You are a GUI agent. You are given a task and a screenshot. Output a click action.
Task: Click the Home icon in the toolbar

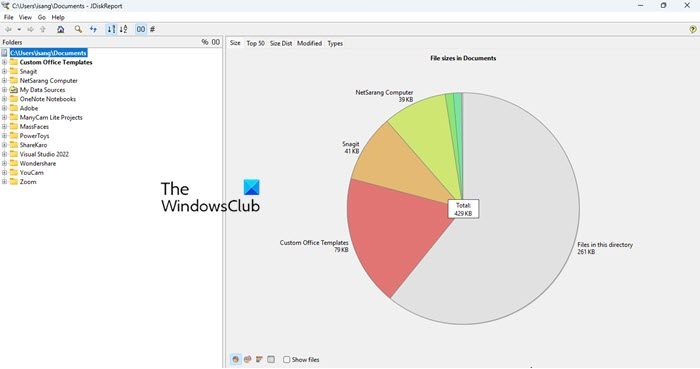(61, 29)
